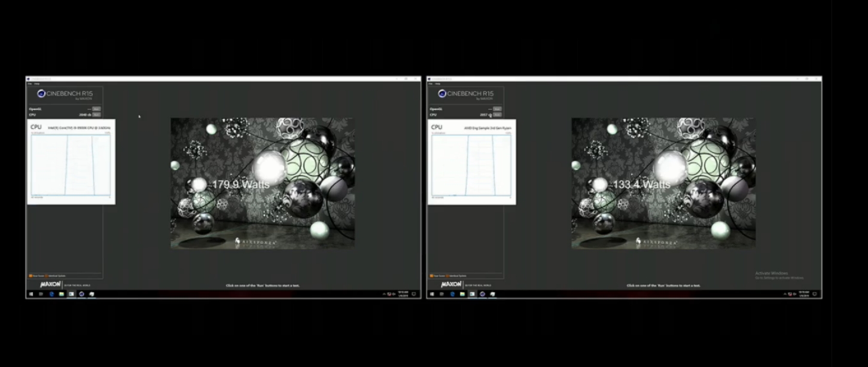Select the 2057 cb CPU score text

pyautogui.click(x=486, y=115)
